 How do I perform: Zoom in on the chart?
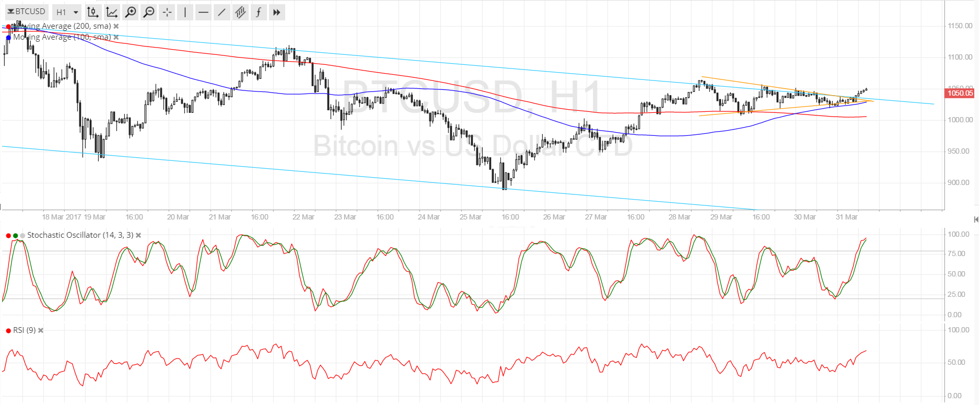131,12
